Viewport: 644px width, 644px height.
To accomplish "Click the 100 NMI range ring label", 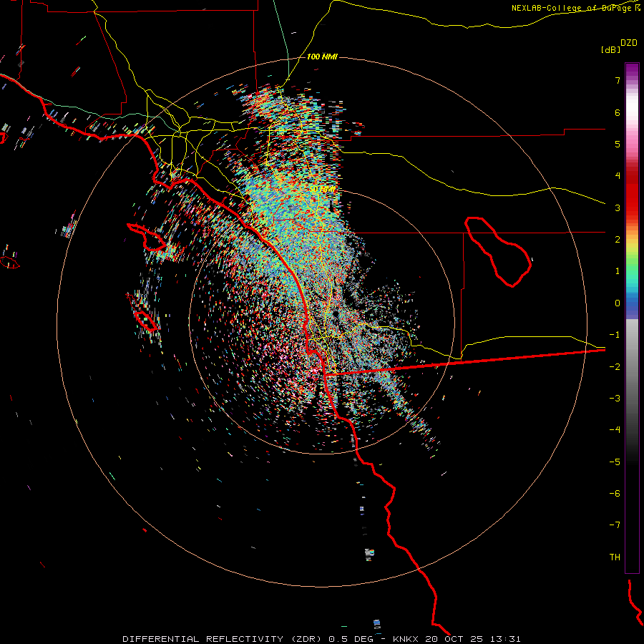I will click(322, 57).
